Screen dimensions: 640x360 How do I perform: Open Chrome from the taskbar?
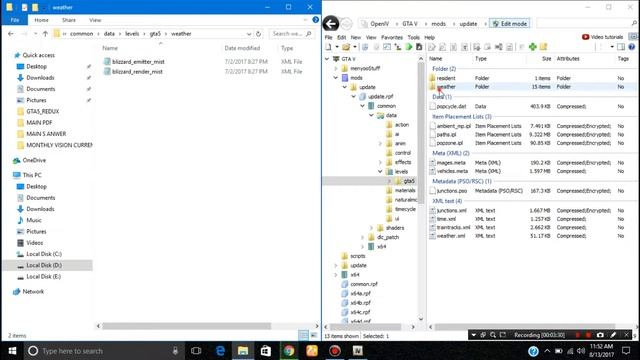pos(289,351)
